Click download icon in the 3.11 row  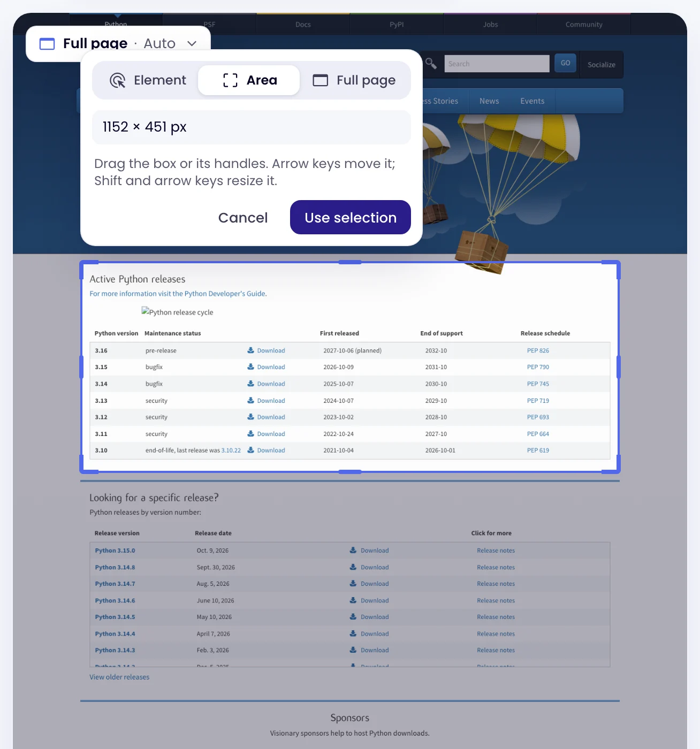(x=250, y=434)
